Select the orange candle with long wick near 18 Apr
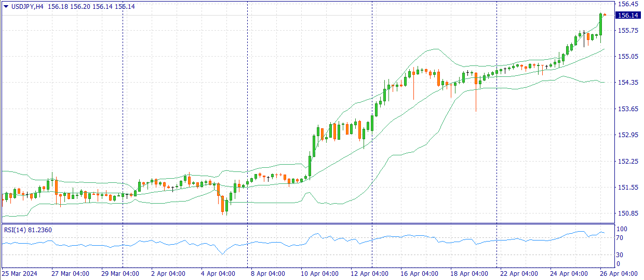The height and width of the screenshot is (280, 644). coord(476,83)
